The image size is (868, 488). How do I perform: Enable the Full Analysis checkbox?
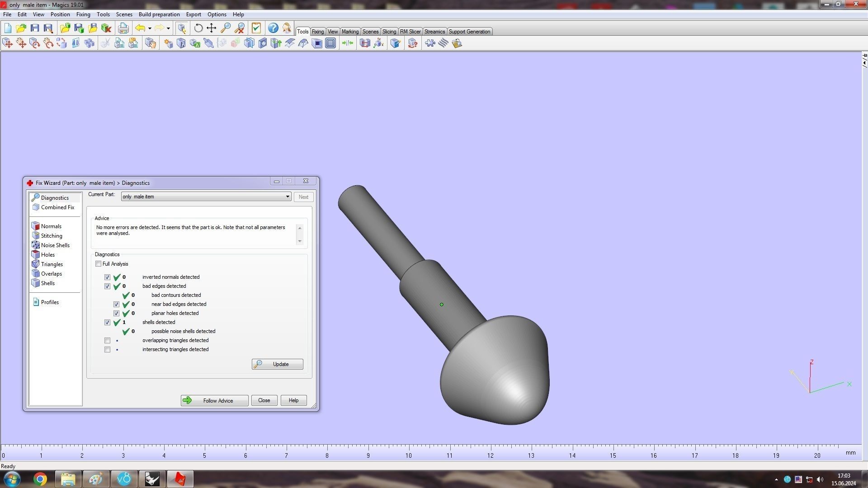coord(98,264)
